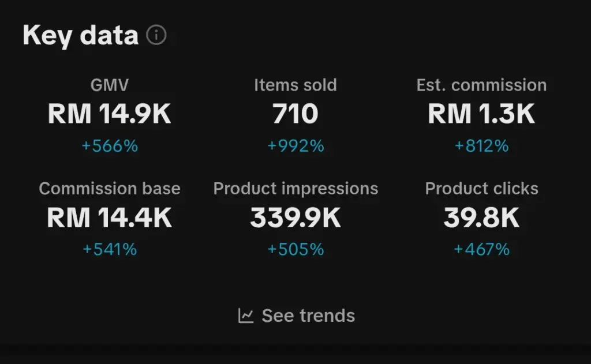
Task: Tap the 710 items sold value
Action: tap(295, 114)
